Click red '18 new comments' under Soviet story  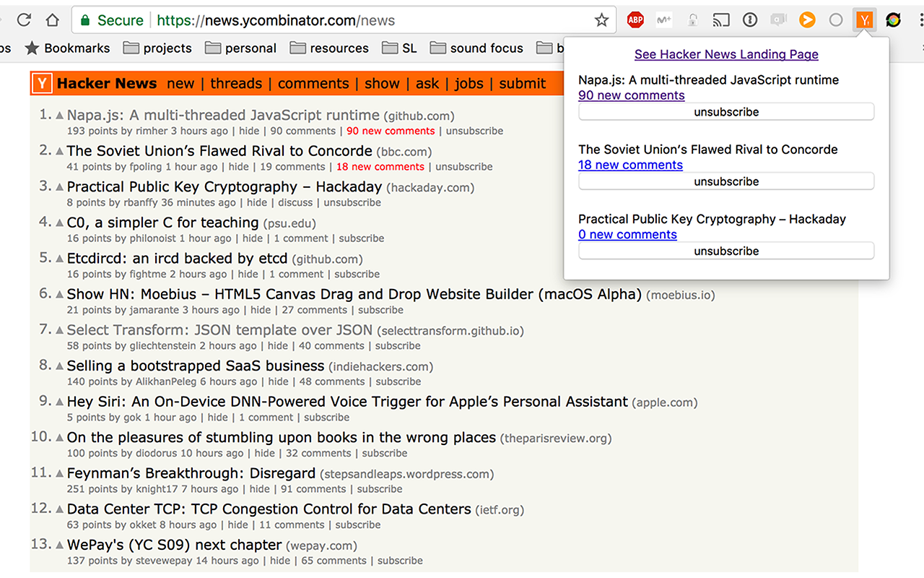click(380, 167)
